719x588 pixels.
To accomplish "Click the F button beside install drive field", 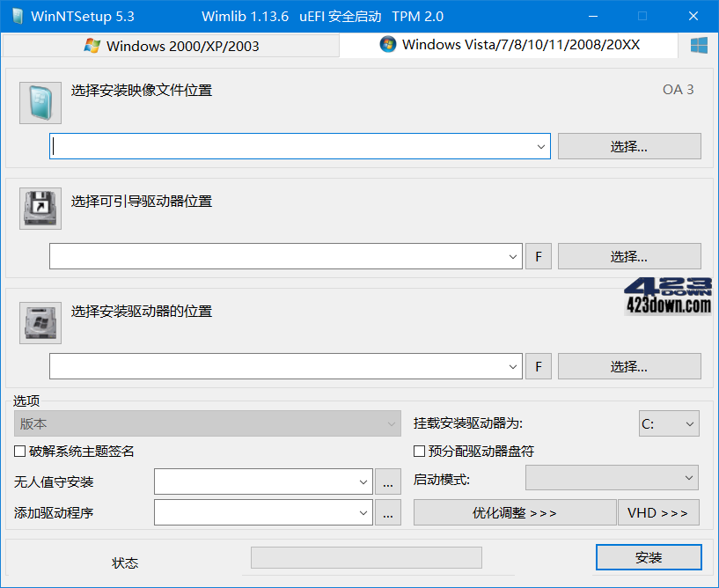I will pyautogui.click(x=538, y=366).
